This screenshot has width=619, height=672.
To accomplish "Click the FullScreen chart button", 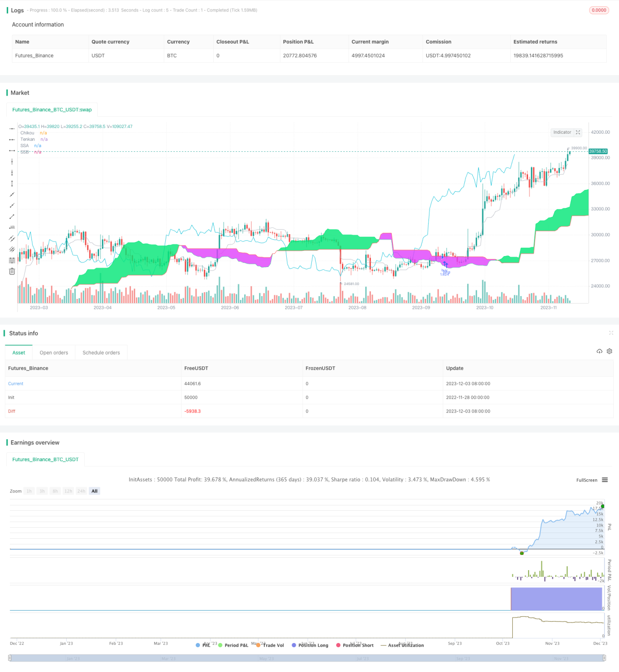I will click(587, 480).
